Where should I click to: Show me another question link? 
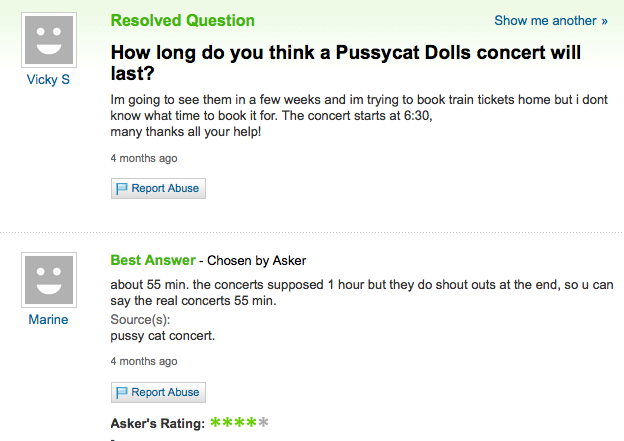pyautogui.click(x=551, y=21)
